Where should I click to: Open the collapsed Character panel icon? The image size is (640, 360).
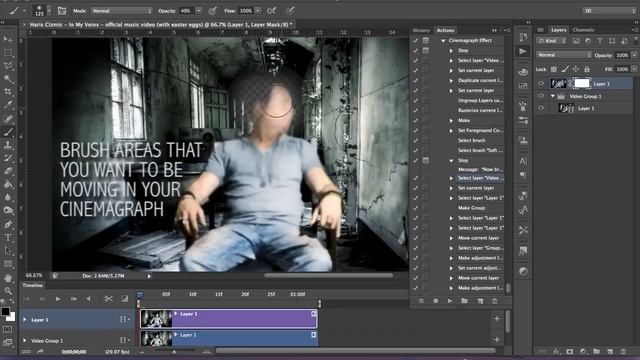(x=523, y=161)
